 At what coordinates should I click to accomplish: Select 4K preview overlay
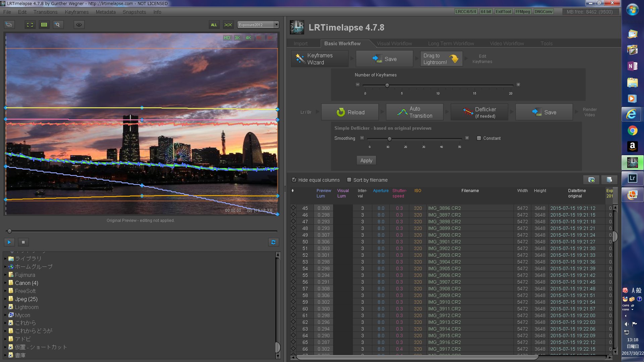pos(248,38)
